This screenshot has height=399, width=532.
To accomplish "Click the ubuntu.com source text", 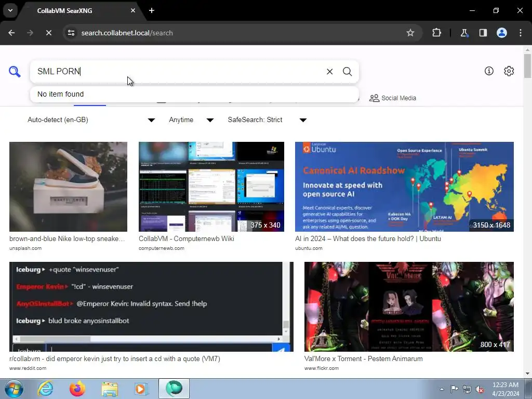I will [309, 248].
